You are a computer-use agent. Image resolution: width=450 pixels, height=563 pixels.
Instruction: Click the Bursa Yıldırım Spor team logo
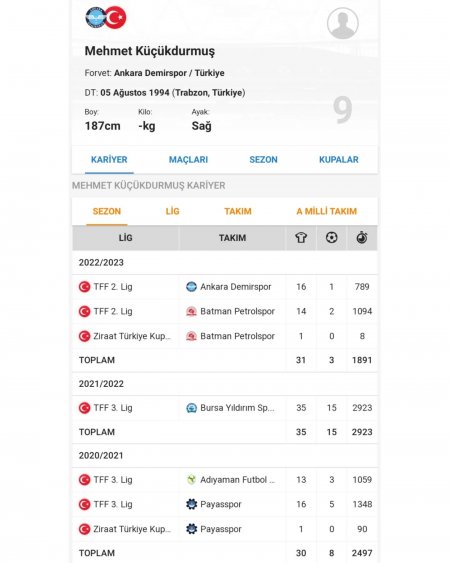pyautogui.click(x=191, y=408)
